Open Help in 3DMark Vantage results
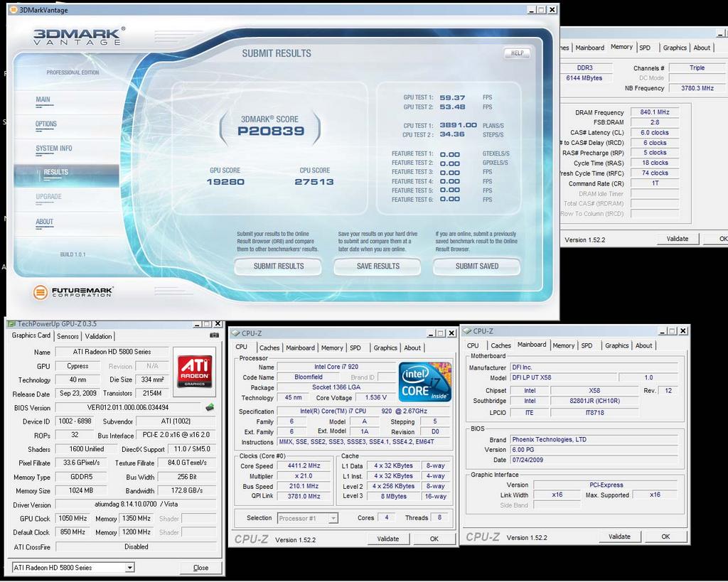The width and height of the screenshot is (728, 582). pyautogui.click(x=518, y=53)
